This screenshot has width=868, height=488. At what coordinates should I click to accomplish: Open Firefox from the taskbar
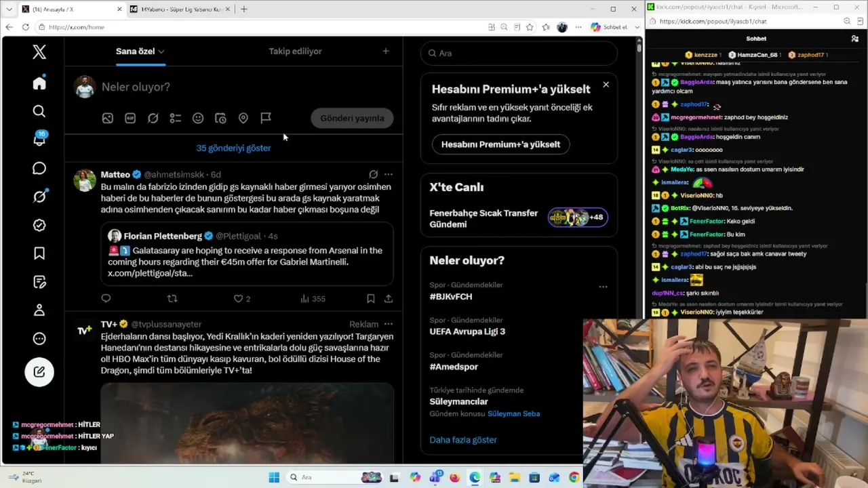454,477
